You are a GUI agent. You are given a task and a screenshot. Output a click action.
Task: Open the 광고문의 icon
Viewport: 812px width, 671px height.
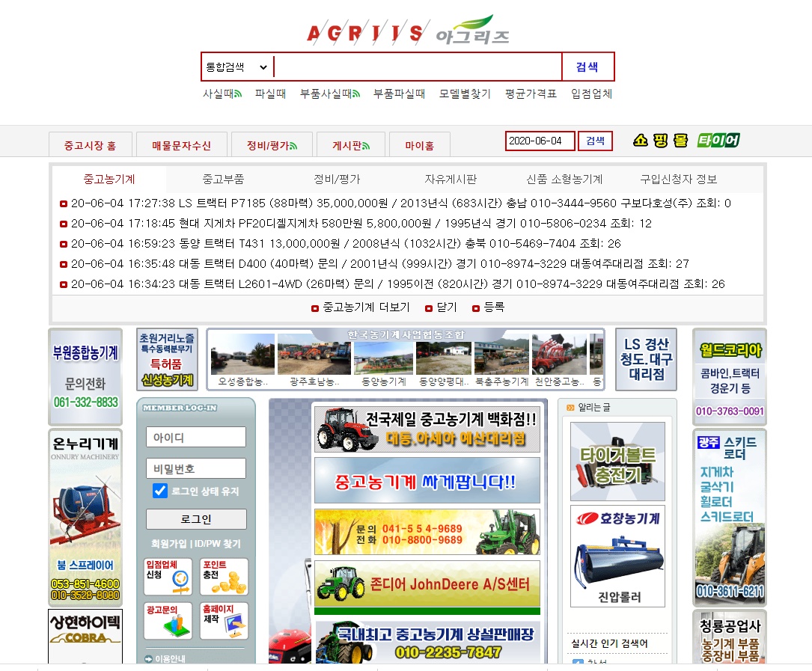[168, 620]
